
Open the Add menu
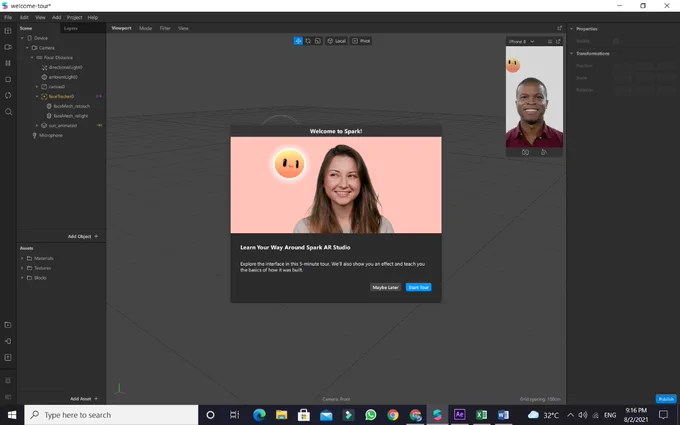coord(56,17)
